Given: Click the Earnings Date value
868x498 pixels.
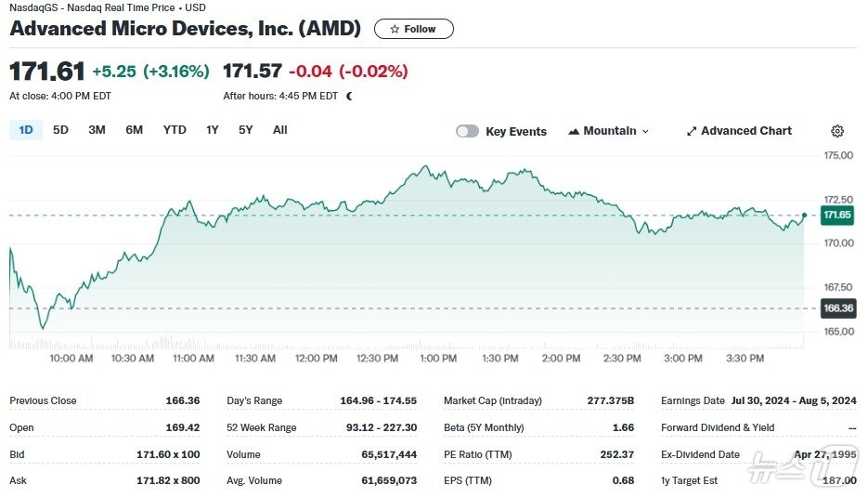Looking at the screenshot, I should coord(794,400).
